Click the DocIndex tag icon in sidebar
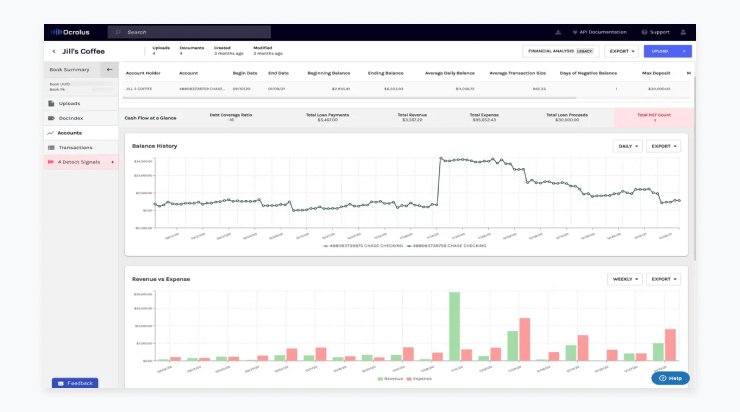Viewport: 740px width, 412px height. [x=51, y=118]
